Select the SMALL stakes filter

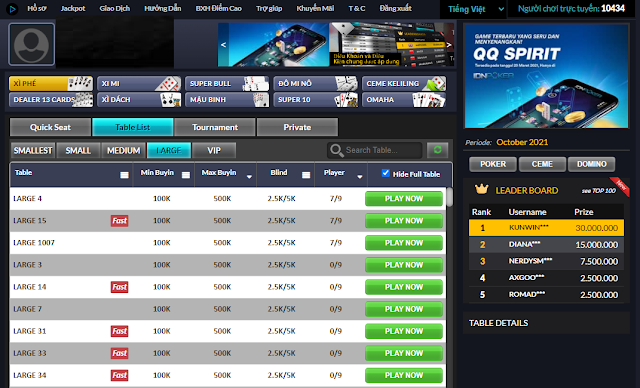coord(78,151)
